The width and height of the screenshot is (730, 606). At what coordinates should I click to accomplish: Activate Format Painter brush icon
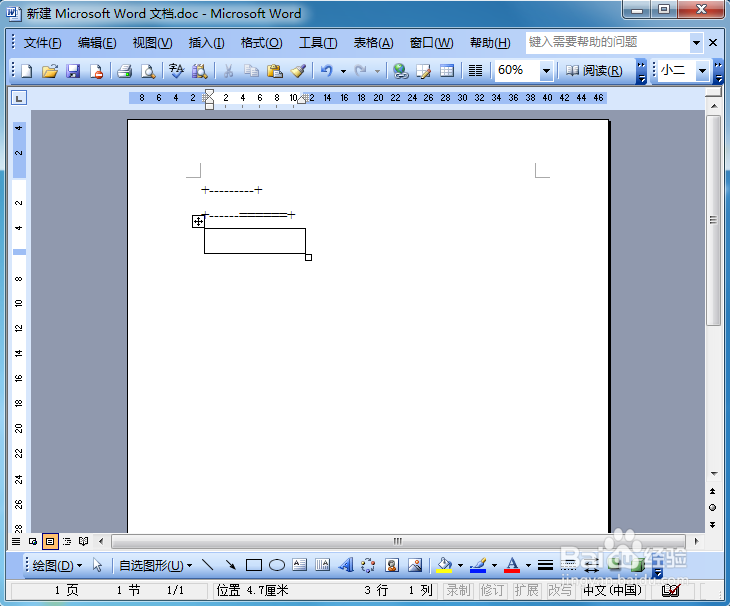[x=298, y=71]
